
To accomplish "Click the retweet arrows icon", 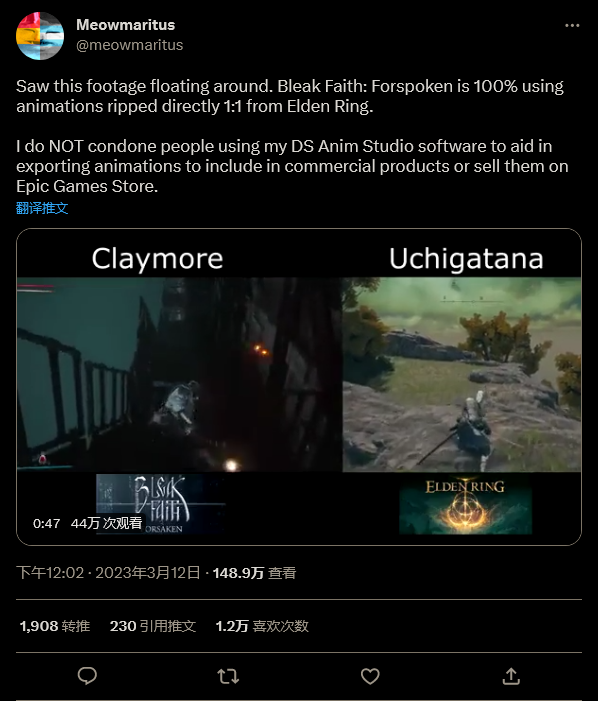I will (x=228, y=676).
